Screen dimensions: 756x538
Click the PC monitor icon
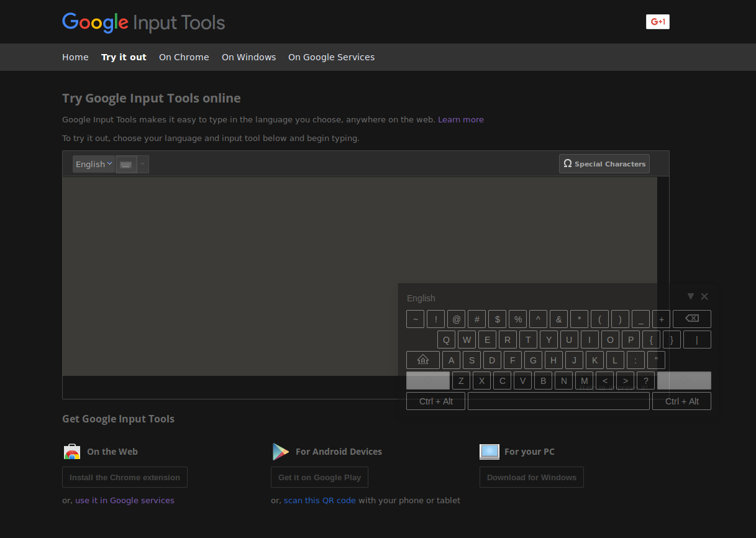point(490,452)
